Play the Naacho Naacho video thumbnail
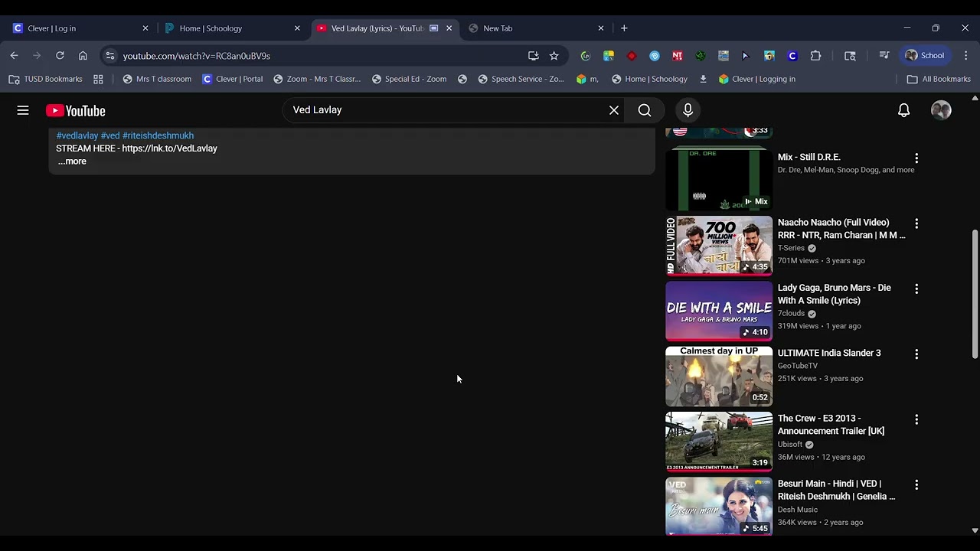980x551 pixels. [719, 246]
